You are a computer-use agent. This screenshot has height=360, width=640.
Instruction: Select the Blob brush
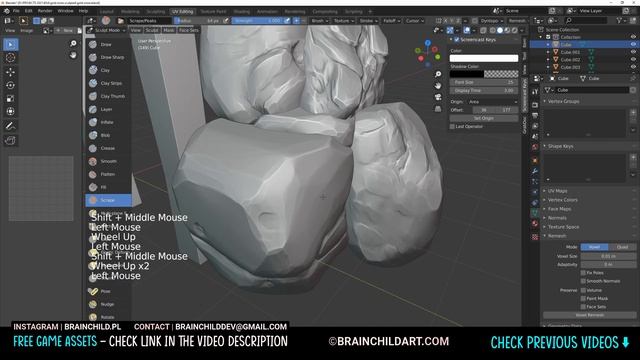click(x=108, y=135)
